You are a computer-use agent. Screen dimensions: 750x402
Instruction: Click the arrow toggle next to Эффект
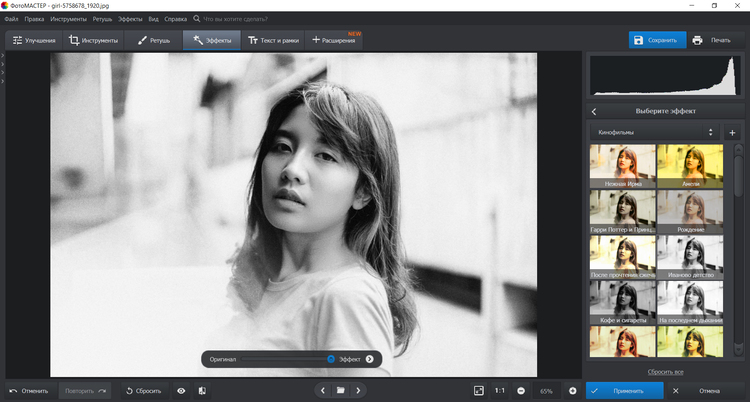pyautogui.click(x=369, y=358)
